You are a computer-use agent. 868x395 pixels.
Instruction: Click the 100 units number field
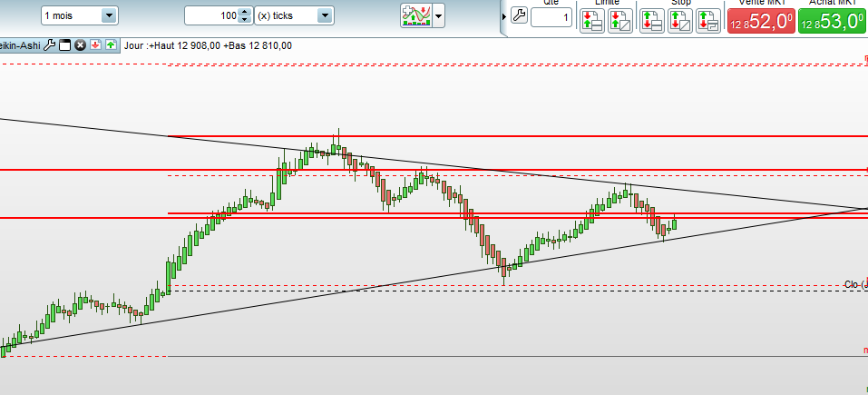(x=211, y=15)
